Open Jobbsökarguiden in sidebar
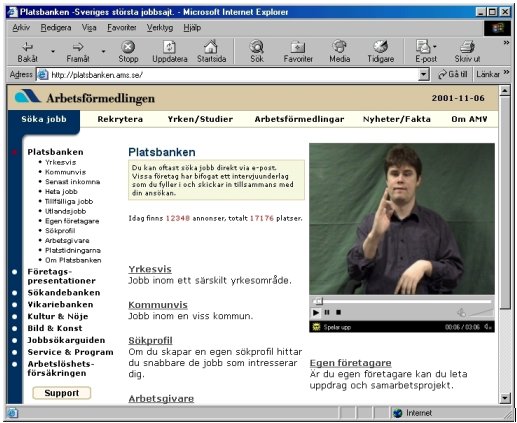This screenshot has width=517, height=423. tap(66, 340)
